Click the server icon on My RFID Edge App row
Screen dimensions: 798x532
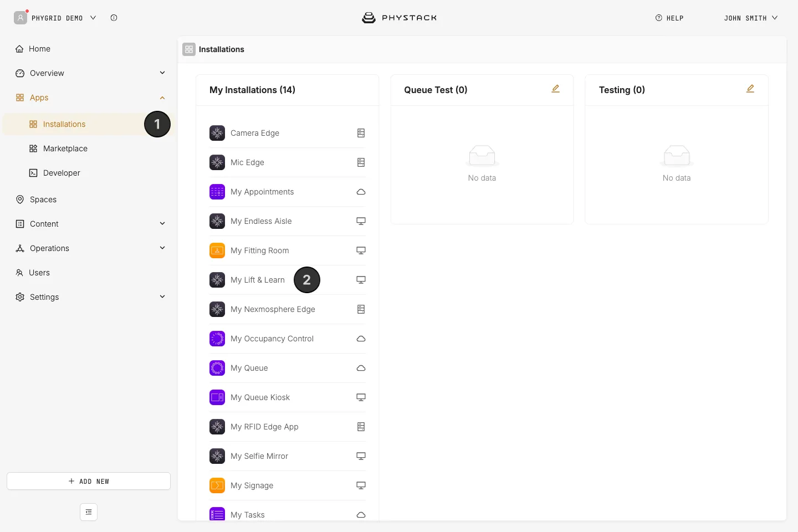(x=361, y=427)
